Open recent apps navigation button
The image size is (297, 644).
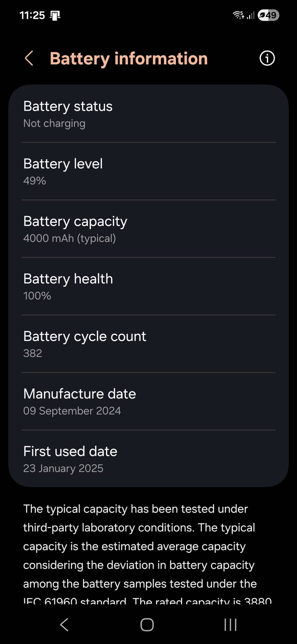(230, 624)
